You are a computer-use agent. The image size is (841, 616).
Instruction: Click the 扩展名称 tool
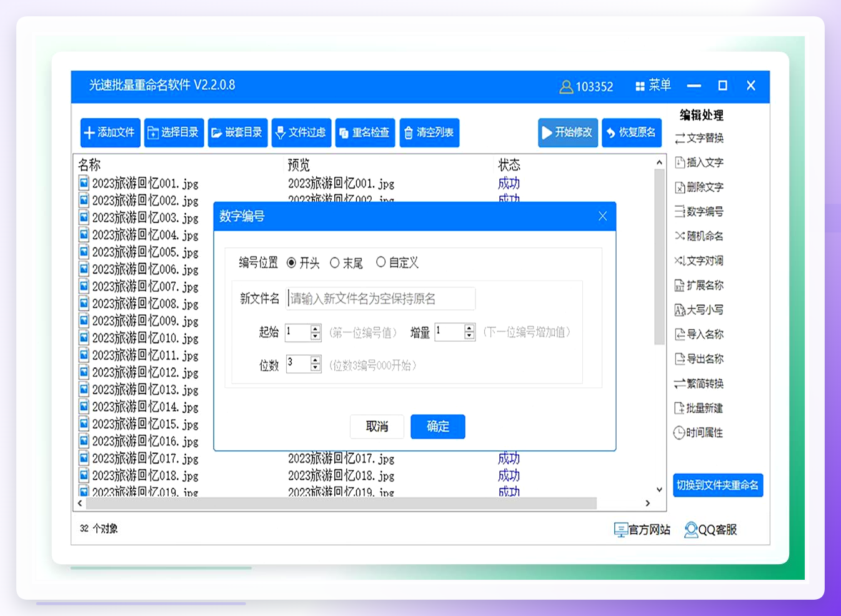tap(699, 286)
